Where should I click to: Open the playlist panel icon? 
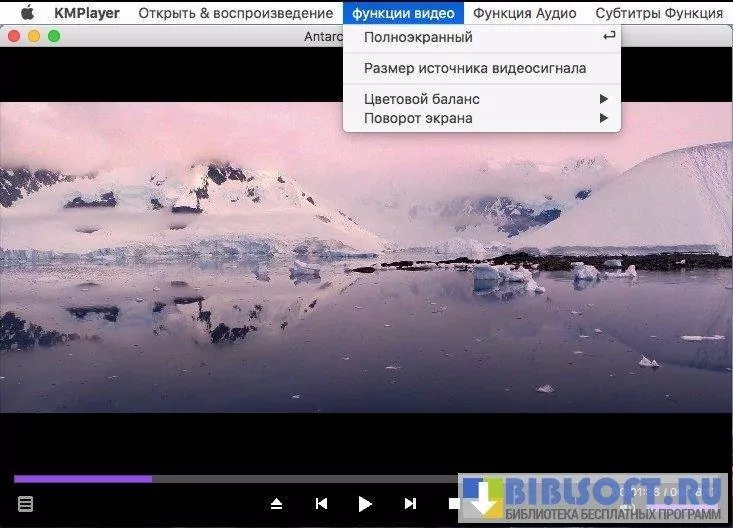[x=25, y=504]
